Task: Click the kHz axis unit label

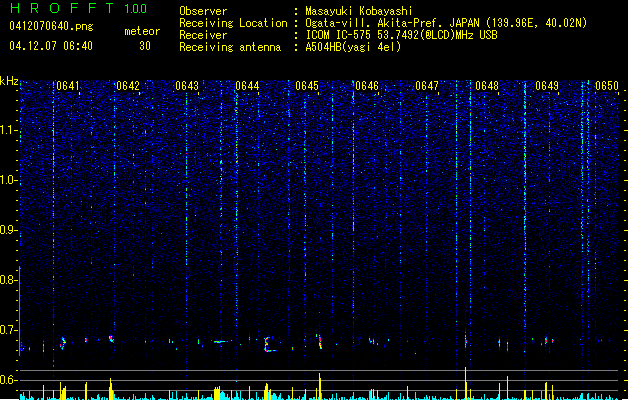Action: point(9,81)
